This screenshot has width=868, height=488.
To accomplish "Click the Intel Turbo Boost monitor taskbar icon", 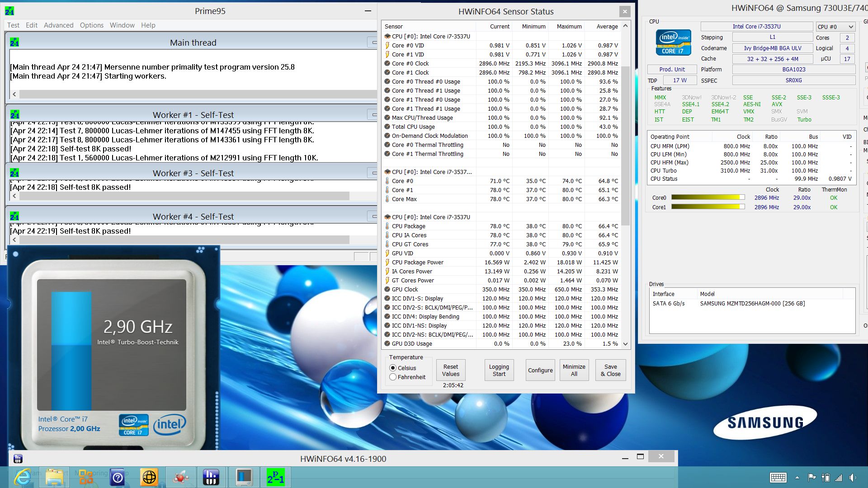I will [x=244, y=477].
